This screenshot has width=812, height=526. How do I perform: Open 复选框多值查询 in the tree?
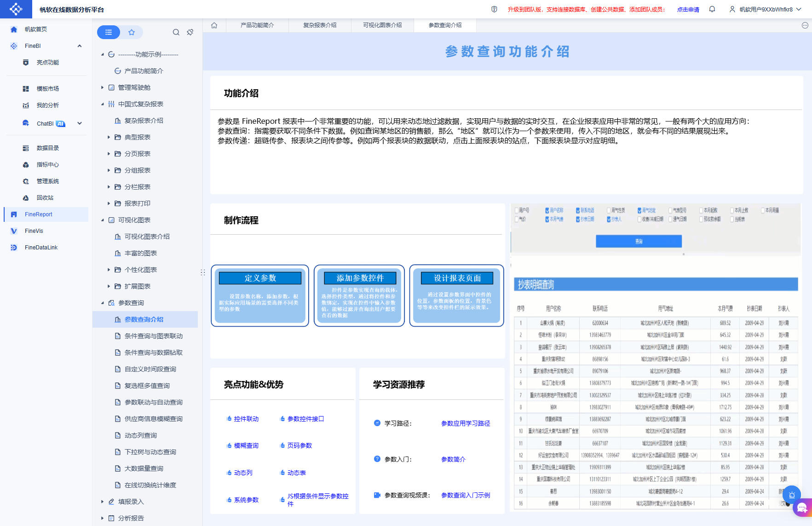(x=147, y=386)
